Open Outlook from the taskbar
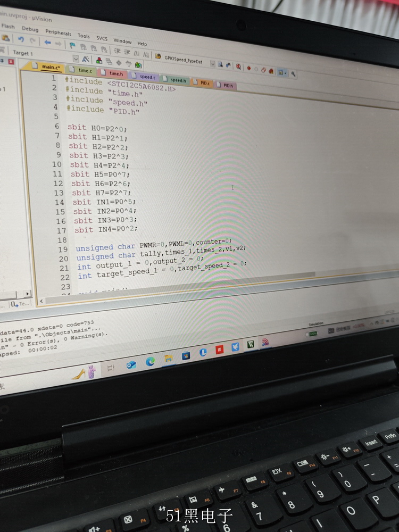 131,365
